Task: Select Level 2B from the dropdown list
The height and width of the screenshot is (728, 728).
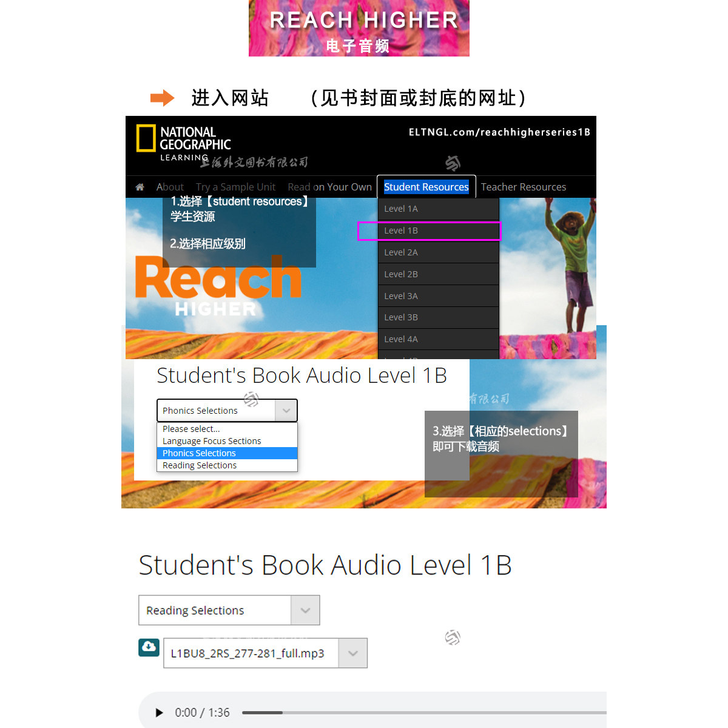Action: (x=438, y=274)
